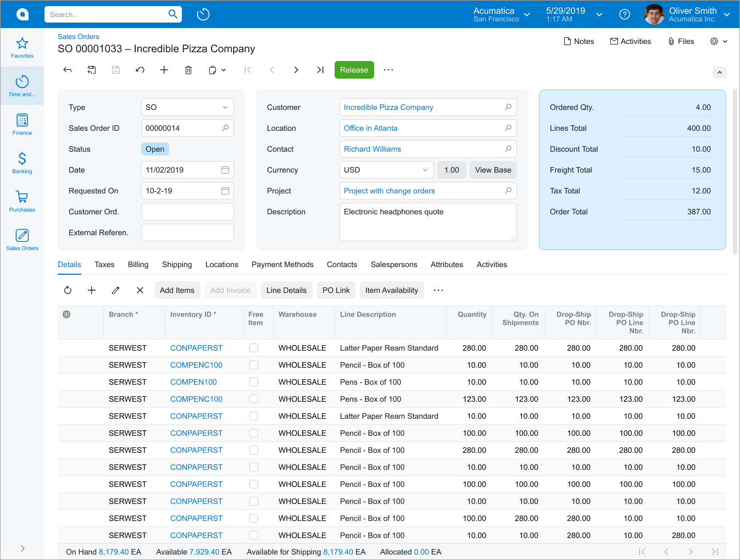Expand the Type dropdown

click(225, 107)
